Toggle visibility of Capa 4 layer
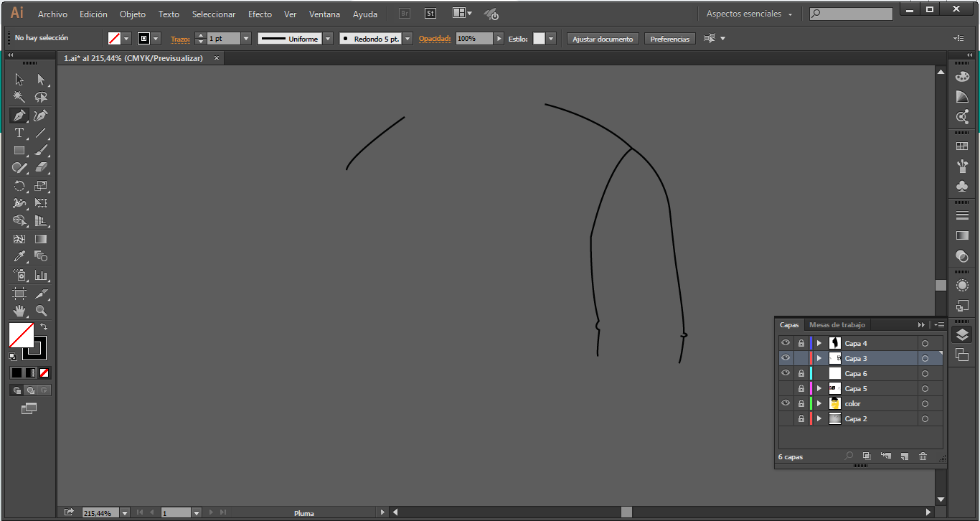 click(786, 343)
